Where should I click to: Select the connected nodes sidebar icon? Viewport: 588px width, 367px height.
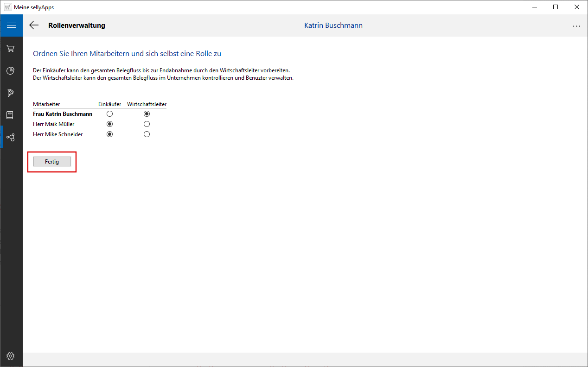(11, 137)
